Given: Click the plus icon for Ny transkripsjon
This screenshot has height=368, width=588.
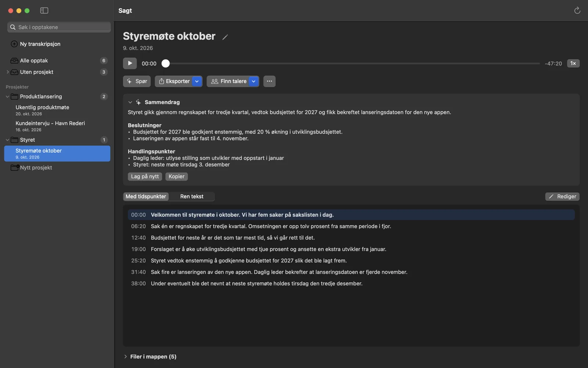Looking at the screenshot, I should tap(14, 44).
